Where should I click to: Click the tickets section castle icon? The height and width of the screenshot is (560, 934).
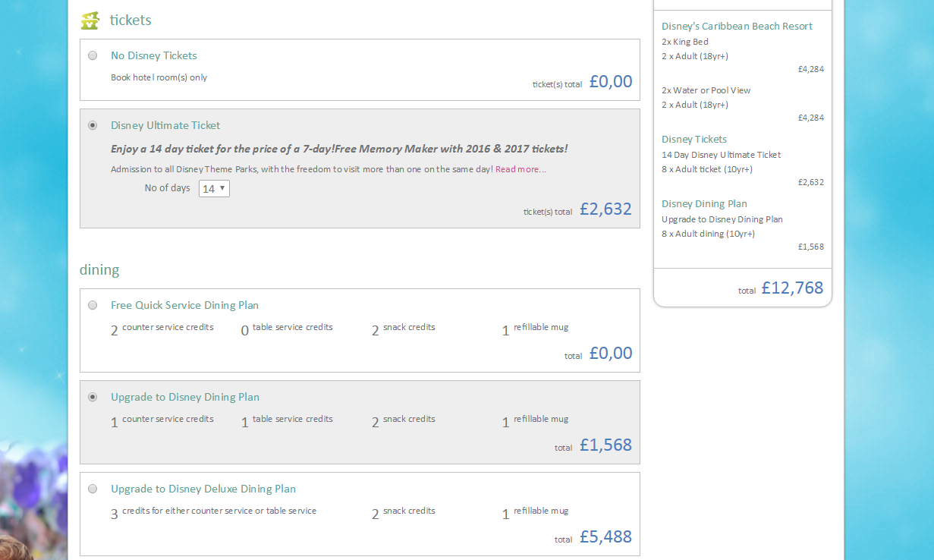(x=90, y=20)
